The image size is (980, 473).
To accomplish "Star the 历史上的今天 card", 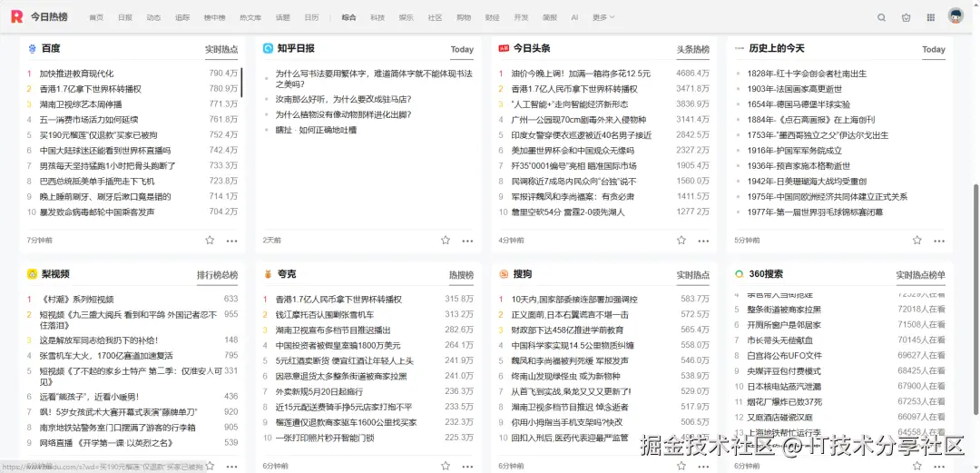I will tap(916, 241).
